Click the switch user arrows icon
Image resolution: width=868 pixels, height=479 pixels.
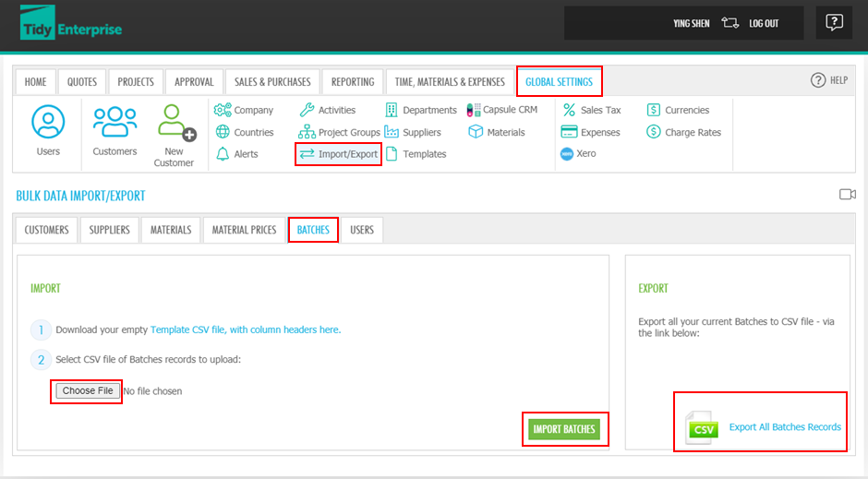(x=730, y=23)
